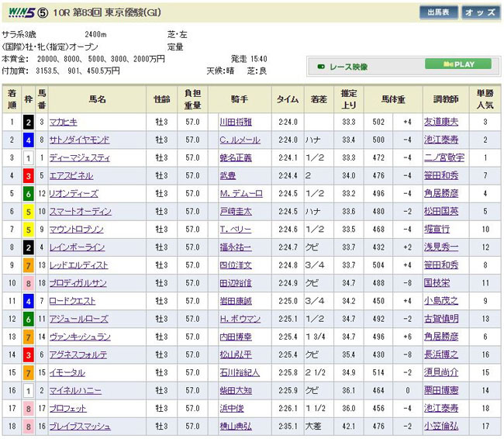504x439 pixels.
Task: Click the black frame 2 badge beside マカヒキ
Action: point(29,122)
